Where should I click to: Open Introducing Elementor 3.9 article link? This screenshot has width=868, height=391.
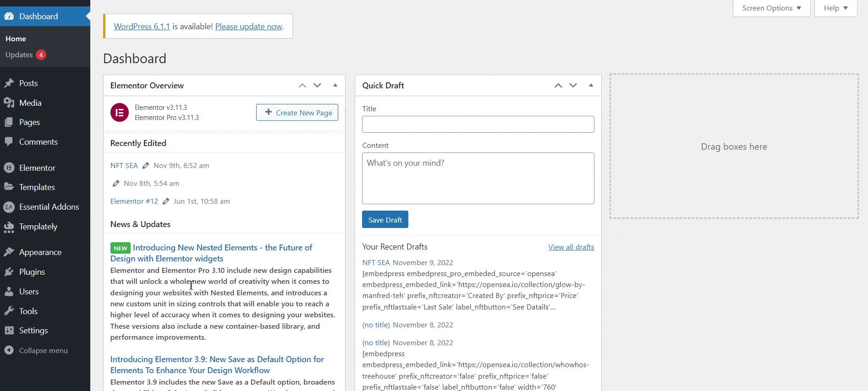217,365
